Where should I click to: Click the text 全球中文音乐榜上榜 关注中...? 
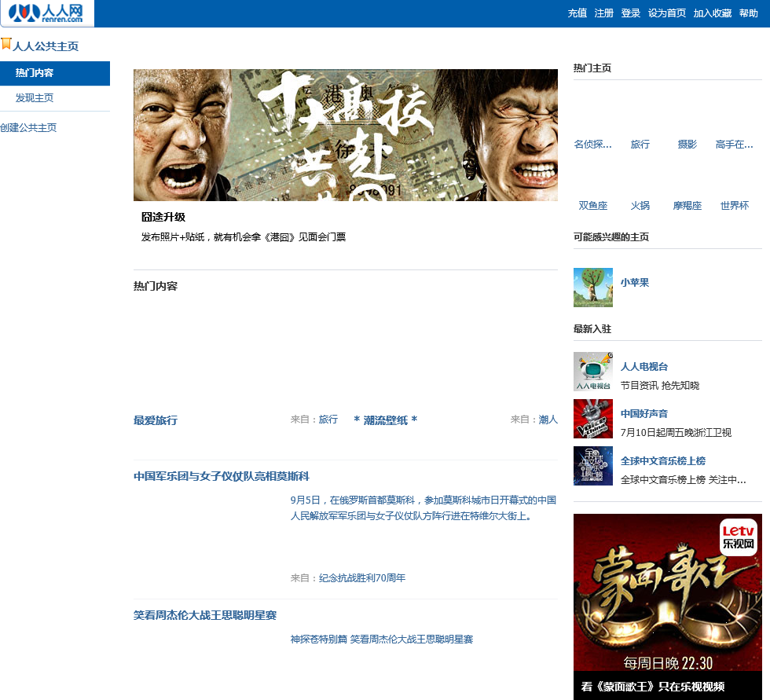tap(683, 479)
